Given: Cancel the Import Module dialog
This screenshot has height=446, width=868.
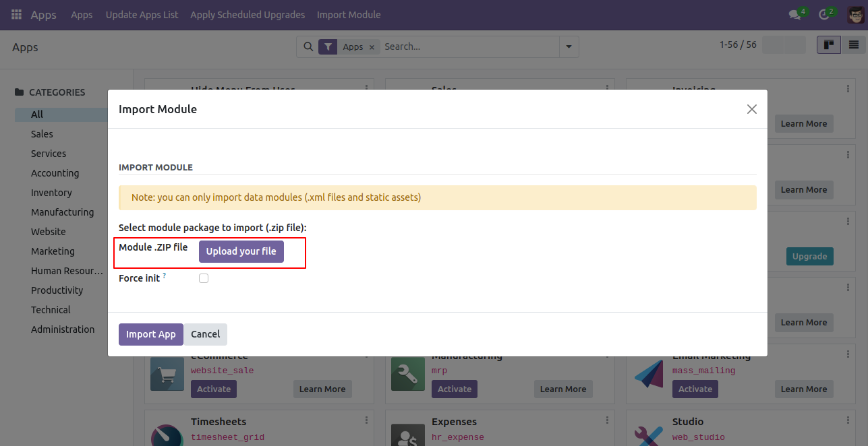Looking at the screenshot, I should click(x=206, y=334).
